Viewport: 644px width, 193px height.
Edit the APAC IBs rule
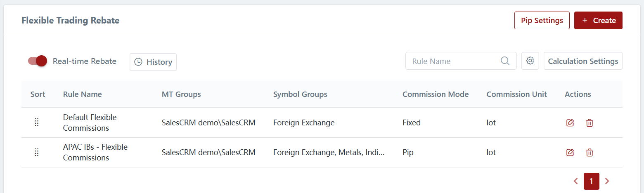pyautogui.click(x=570, y=153)
